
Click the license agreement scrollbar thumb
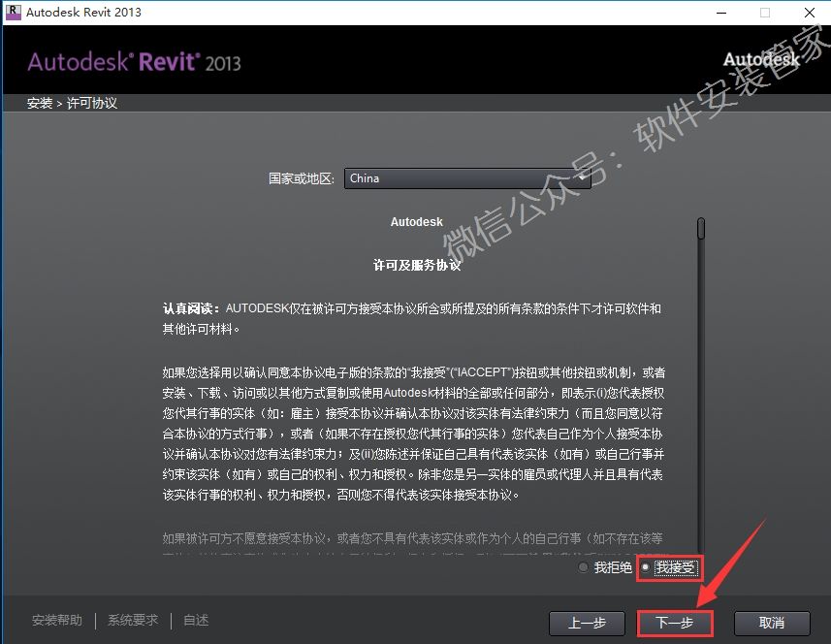700,229
